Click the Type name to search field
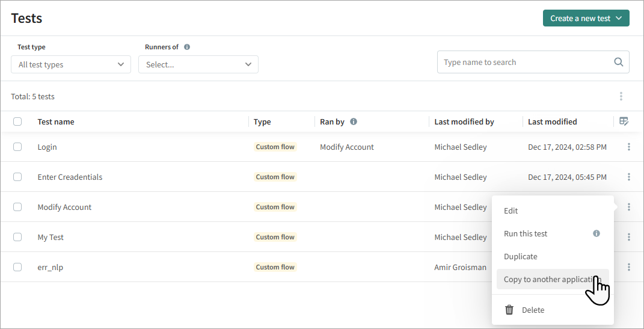This screenshot has width=644, height=329. coord(523,62)
